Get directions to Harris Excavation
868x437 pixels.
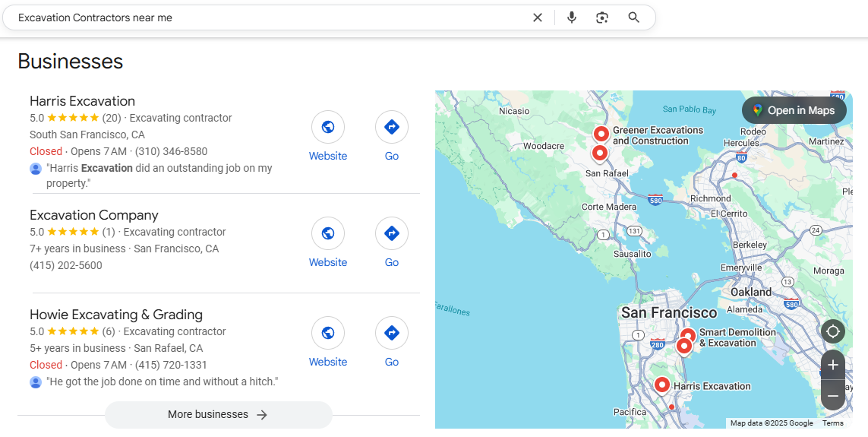tap(391, 127)
